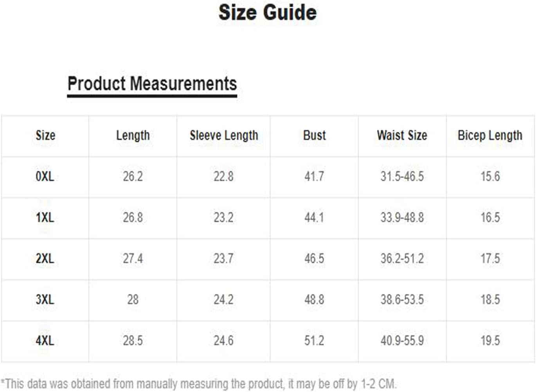Select the Product Measurements heading

[x=152, y=84]
